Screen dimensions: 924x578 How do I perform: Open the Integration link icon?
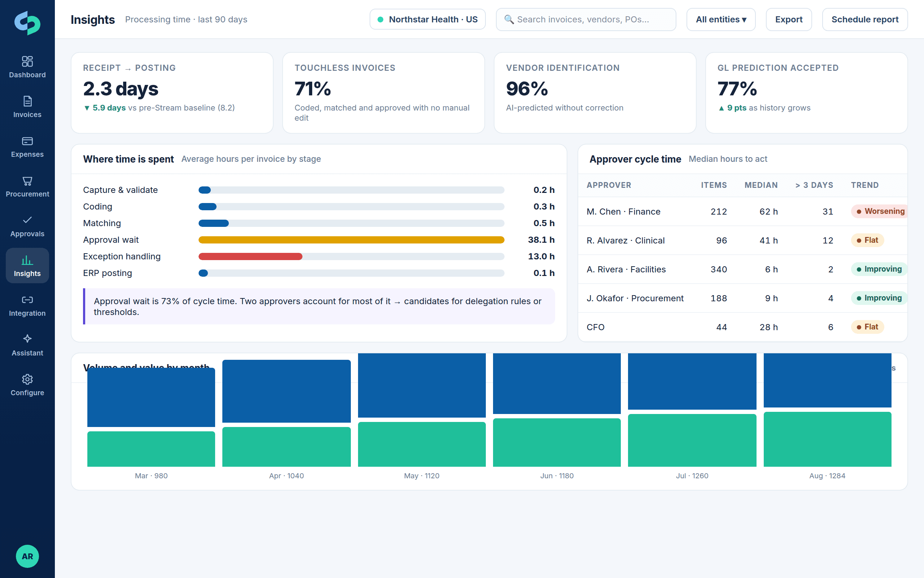(27, 300)
